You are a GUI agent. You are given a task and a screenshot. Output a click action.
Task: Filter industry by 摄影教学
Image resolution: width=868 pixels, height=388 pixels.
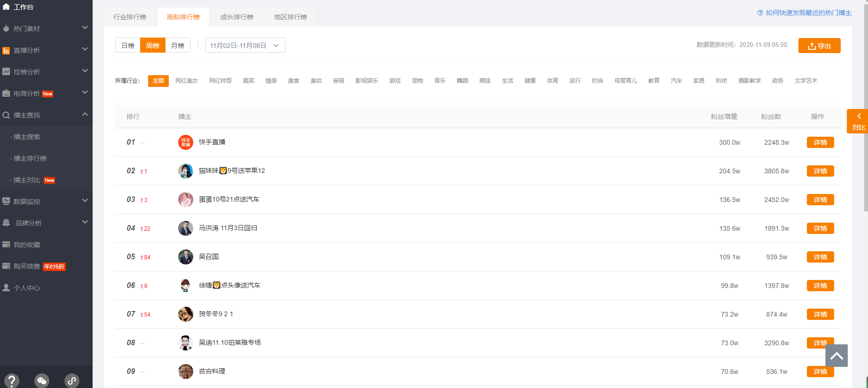[750, 81]
